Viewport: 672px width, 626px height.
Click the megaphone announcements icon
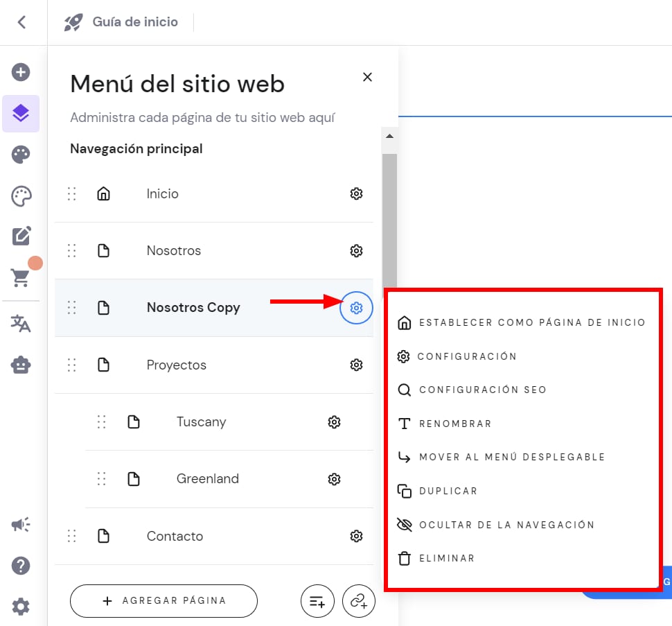[21, 525]
